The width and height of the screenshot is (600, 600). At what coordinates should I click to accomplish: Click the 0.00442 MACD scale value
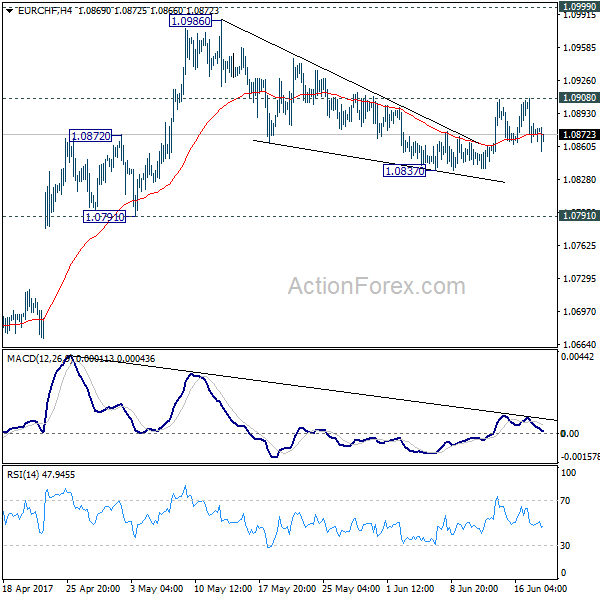577,357
